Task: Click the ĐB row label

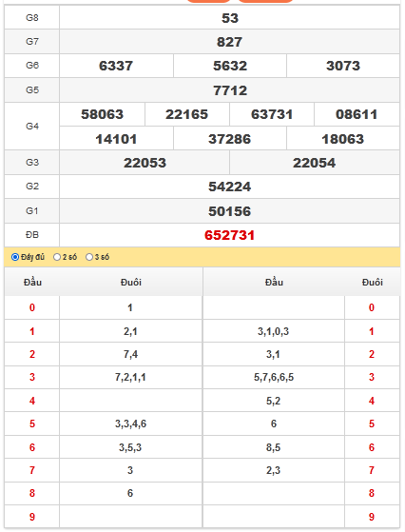Action: (32, 235)
